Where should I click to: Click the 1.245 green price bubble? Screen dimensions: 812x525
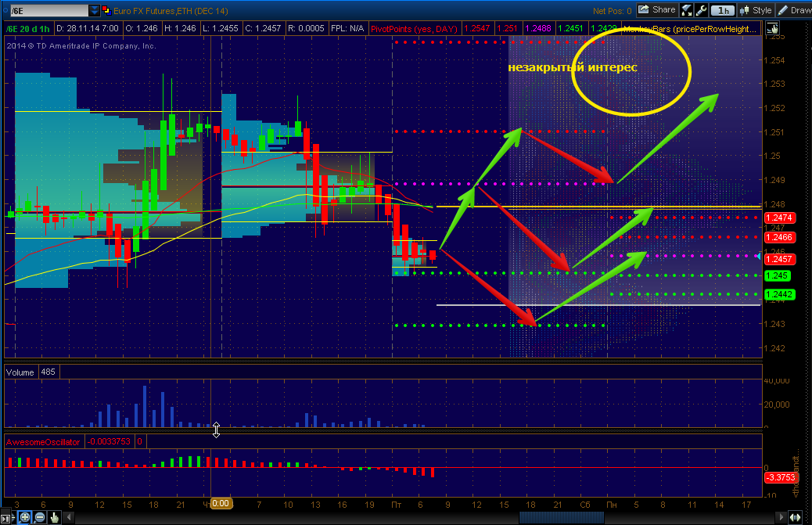point(777,275)
